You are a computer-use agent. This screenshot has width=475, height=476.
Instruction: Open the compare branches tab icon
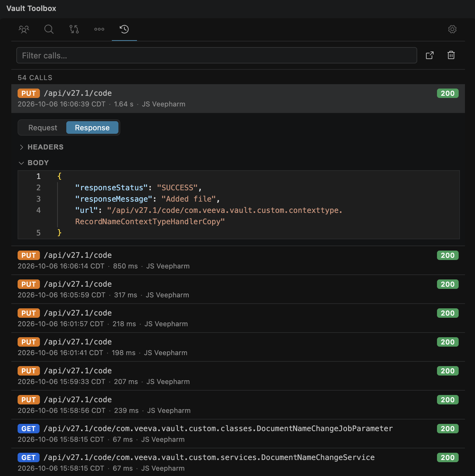tap(74, 29)
